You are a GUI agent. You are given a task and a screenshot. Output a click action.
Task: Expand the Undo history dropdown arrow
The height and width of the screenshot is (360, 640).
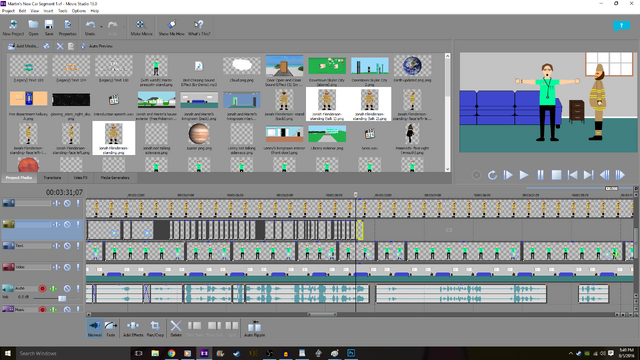[x=101, y=27]
